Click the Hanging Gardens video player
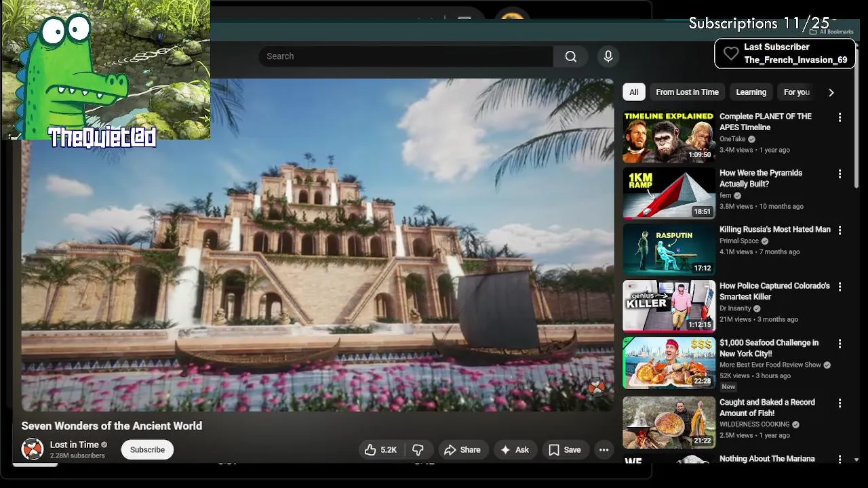Viewport: 868px width, 488px height. coord(317,245)
